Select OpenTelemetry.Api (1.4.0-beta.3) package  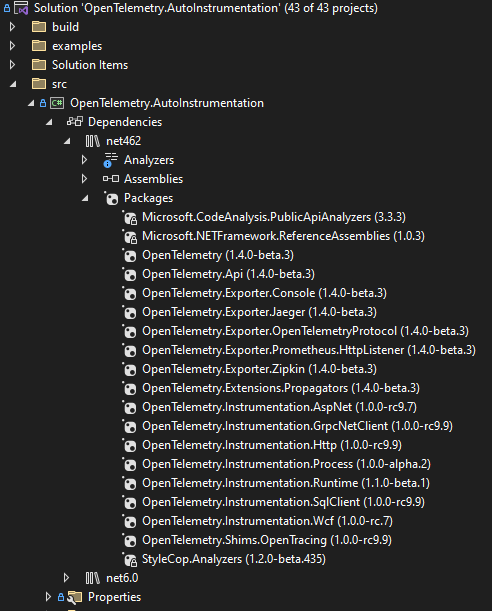pos(228,274)
